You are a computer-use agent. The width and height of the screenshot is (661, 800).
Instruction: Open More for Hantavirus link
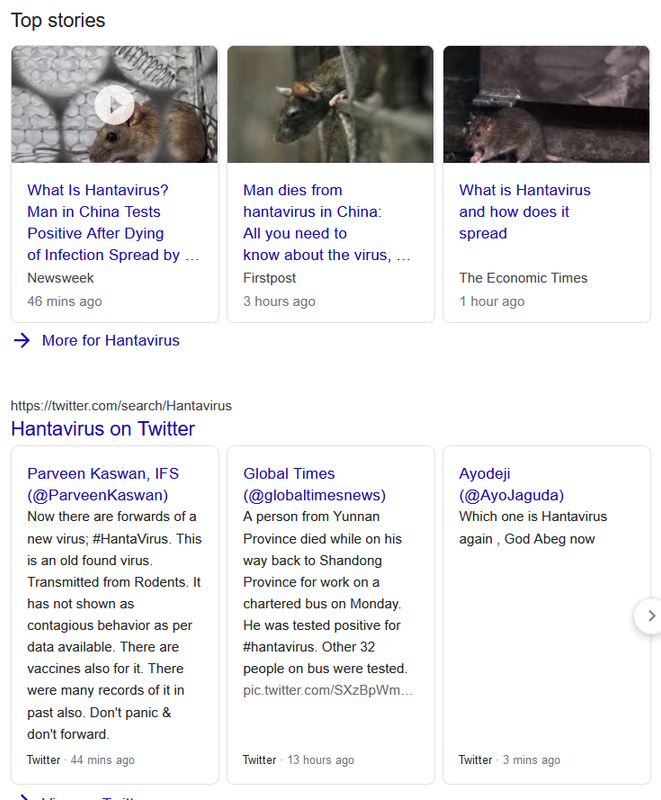click(110, 341)
